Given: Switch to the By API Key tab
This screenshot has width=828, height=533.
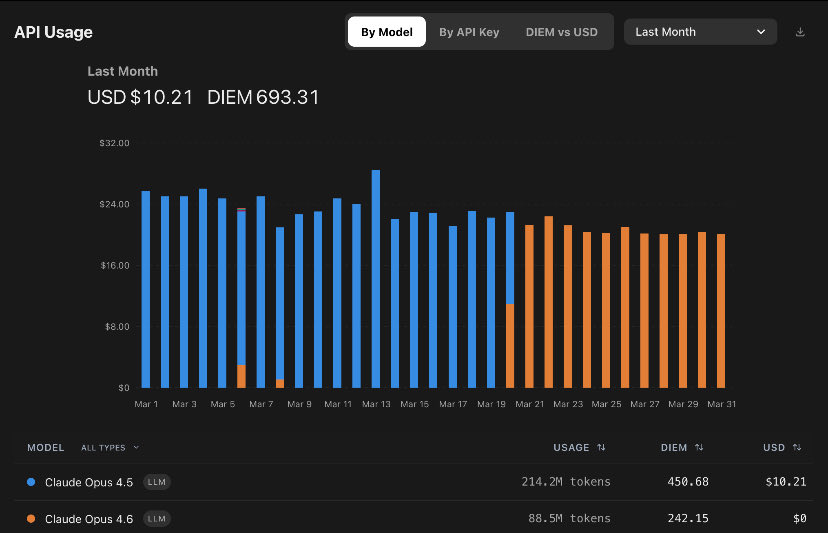Looking at the screenshot, I should (469, 32).
